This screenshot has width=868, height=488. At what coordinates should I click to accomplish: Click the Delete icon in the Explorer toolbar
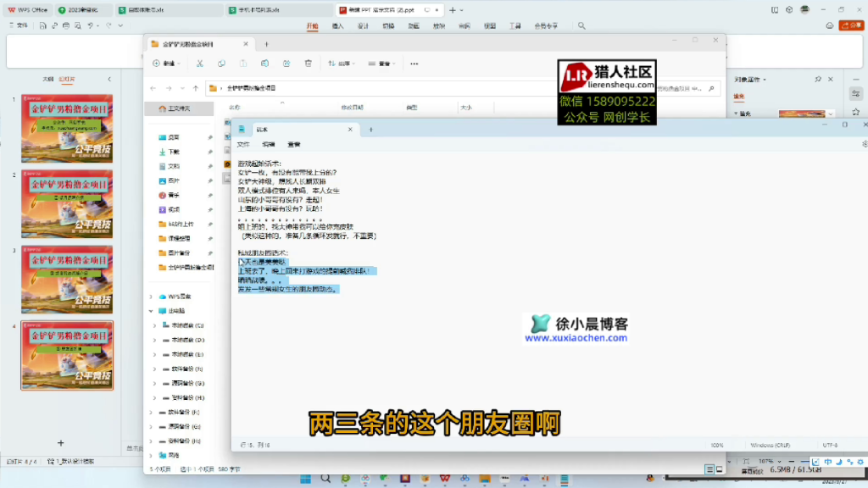[x=309, y=63]
